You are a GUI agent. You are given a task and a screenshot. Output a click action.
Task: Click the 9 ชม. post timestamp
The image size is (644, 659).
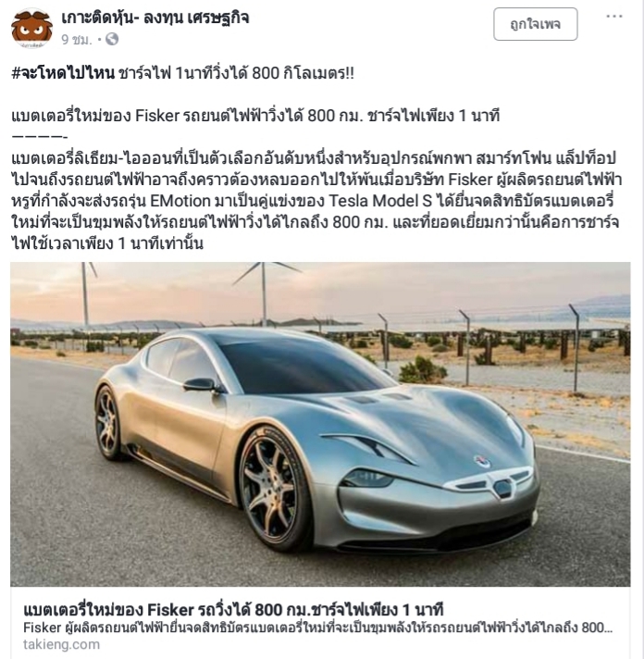77,40
